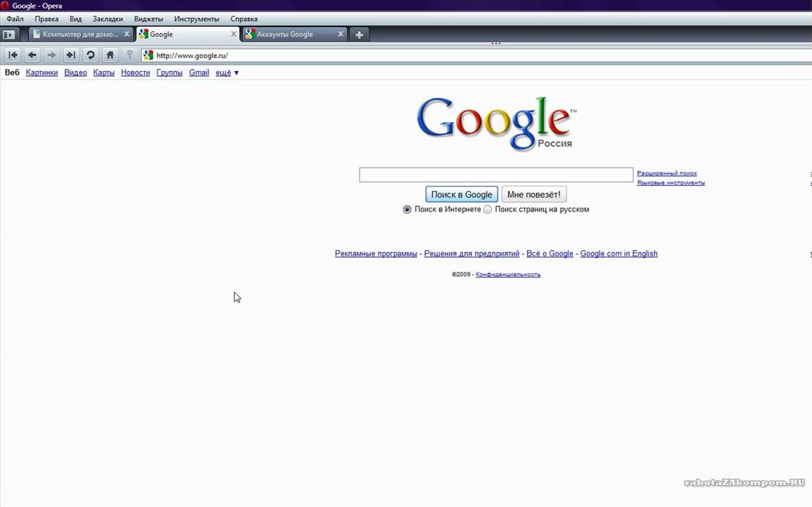Open the Инструменты menu
The width and height of the screenshot is (812, 507).
tap(197, 19)
